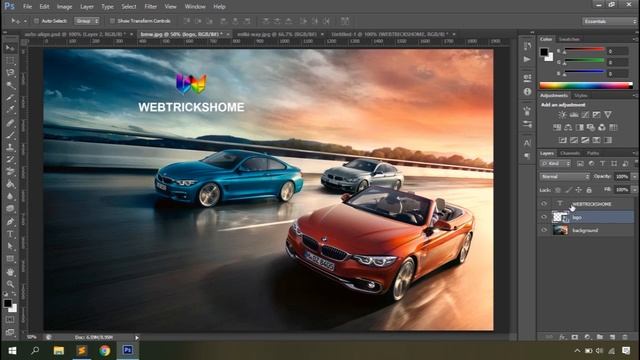Image resolution: width=640 pixels, height=360 pixels.
Task: Open the Character panel icon
Action: click(x=527, y=143)
